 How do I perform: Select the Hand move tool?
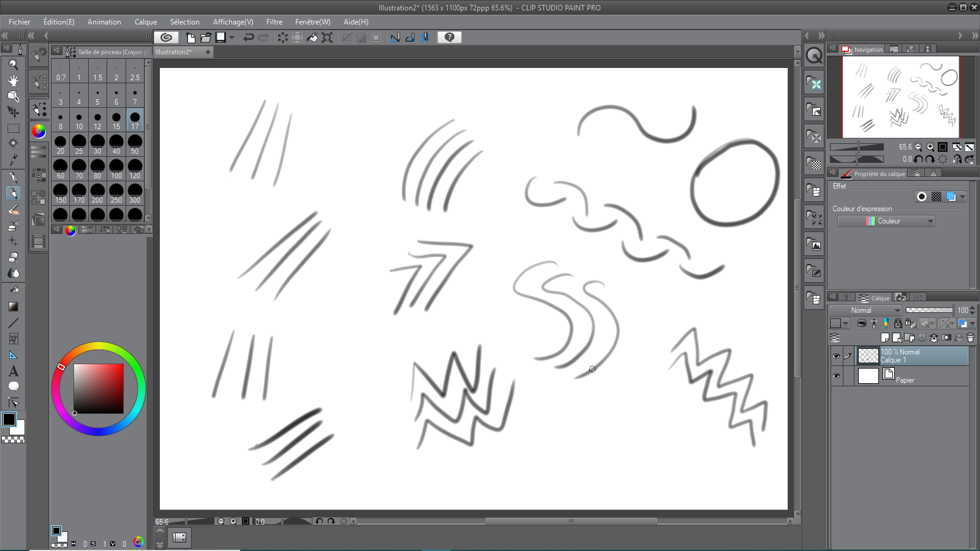pyautogui.click(x=13, y=80)
